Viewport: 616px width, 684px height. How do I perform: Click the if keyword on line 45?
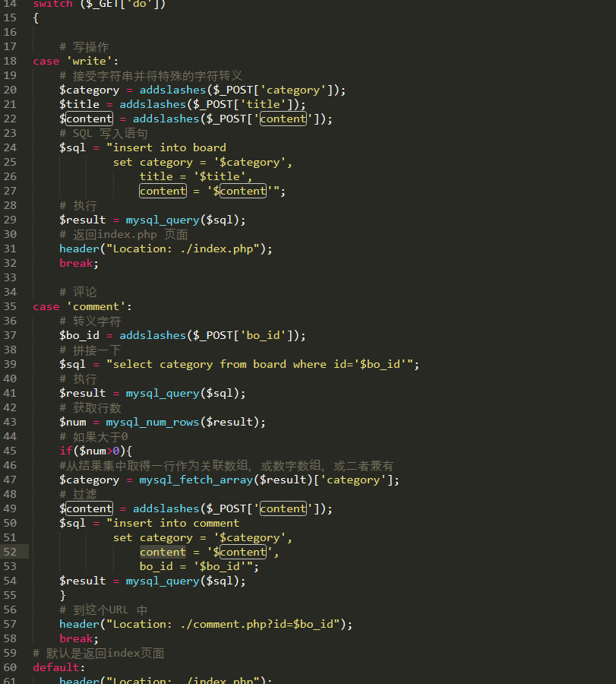point(66,451)
